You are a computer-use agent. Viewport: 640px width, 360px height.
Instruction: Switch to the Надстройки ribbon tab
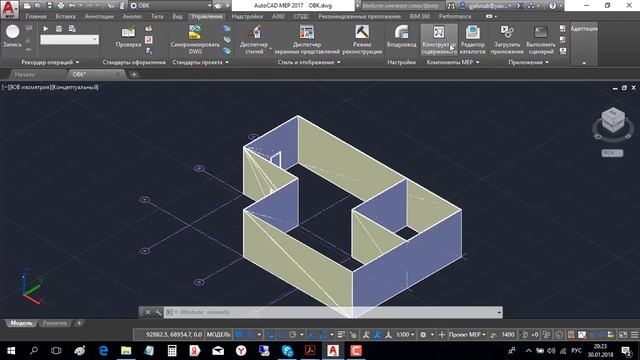point(247,16)
